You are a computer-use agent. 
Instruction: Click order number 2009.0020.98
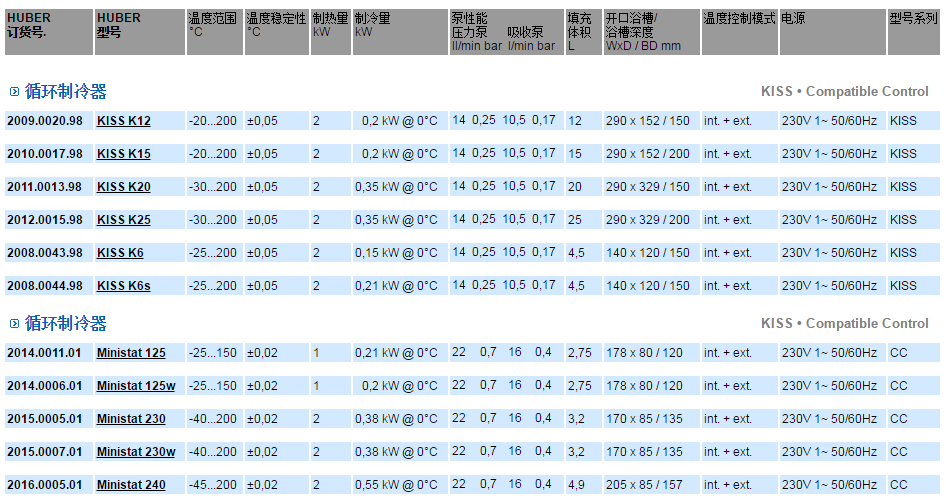tap(45, 121)
